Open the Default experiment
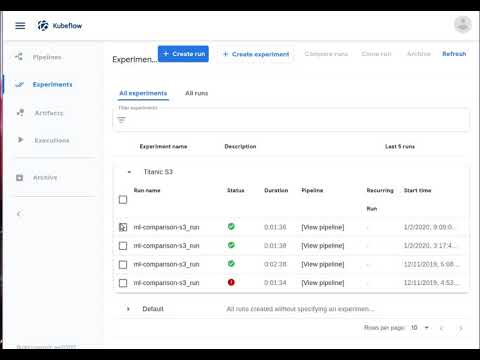 pyautogui.click(x=153, y=309)
